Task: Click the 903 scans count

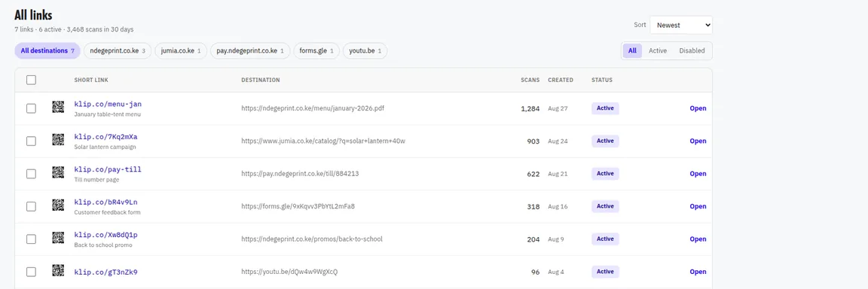Action: [x=533, y=141]
